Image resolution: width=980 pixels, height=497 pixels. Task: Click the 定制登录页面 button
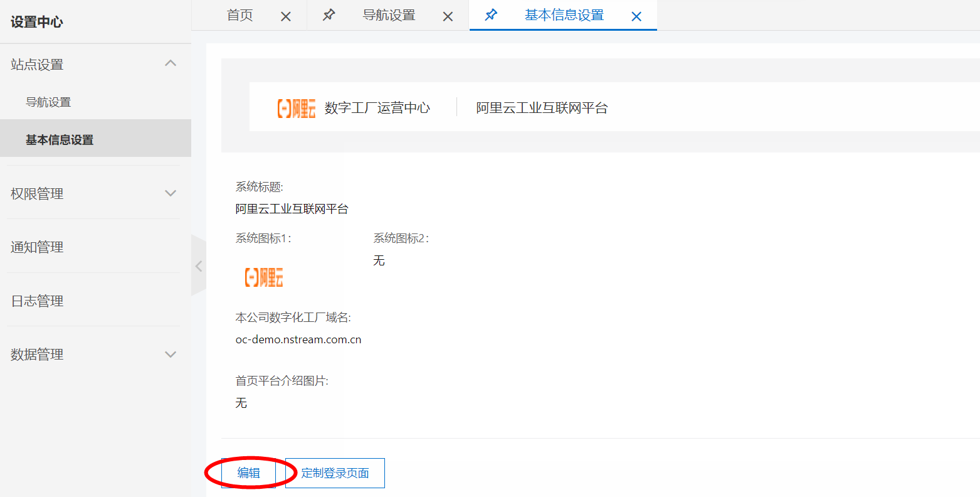(x=335, y=473)
